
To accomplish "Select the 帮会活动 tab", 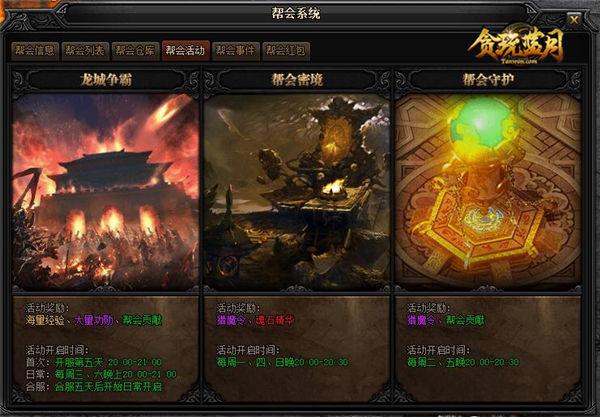I will 186,50.
